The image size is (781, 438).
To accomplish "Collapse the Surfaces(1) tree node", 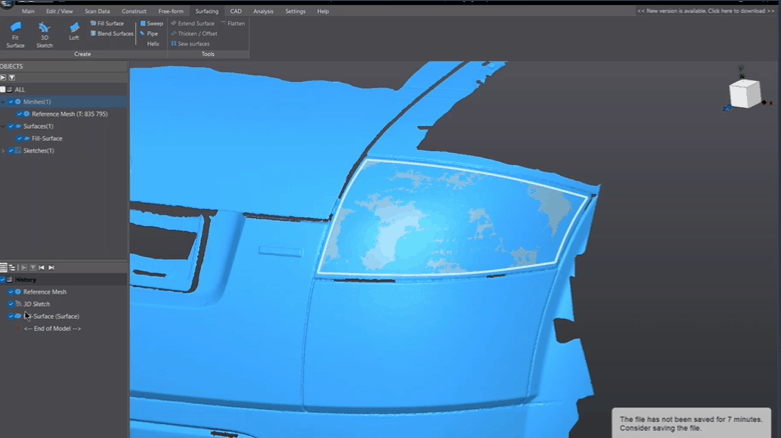I will (4, 126).
